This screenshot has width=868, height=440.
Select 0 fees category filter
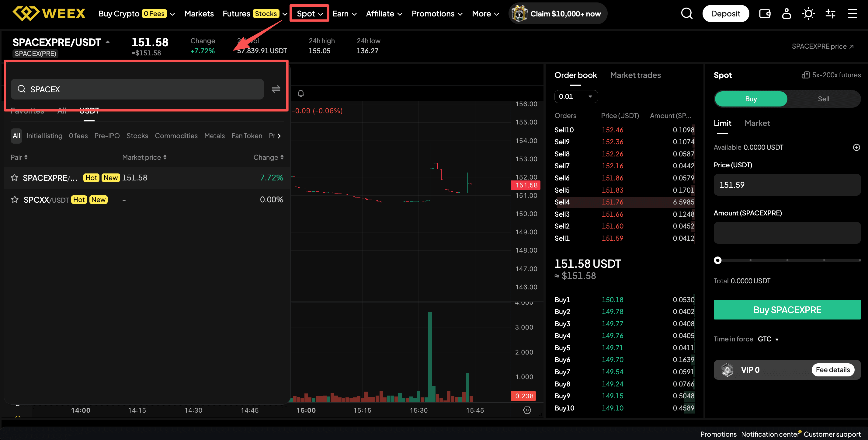pos(78,135)
